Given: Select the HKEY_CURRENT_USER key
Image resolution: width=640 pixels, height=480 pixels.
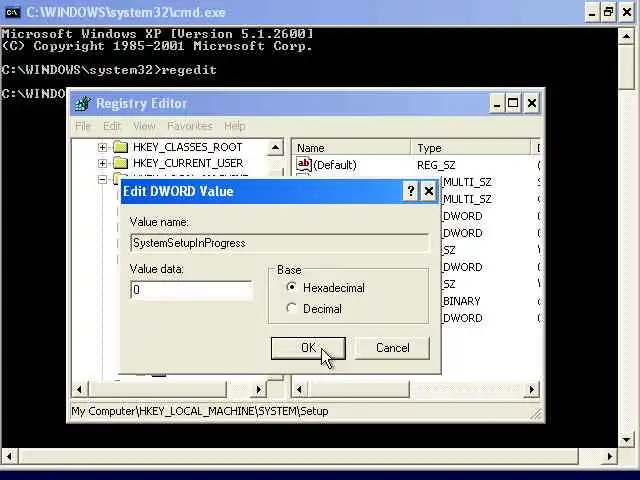Looking at the screenshot, I should tap(188, 163).
